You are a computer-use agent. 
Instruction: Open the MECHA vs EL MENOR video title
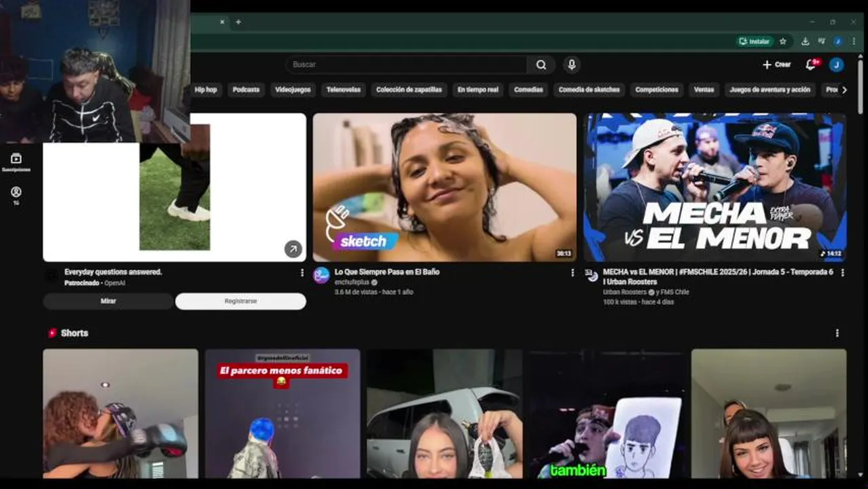point(718,276)
